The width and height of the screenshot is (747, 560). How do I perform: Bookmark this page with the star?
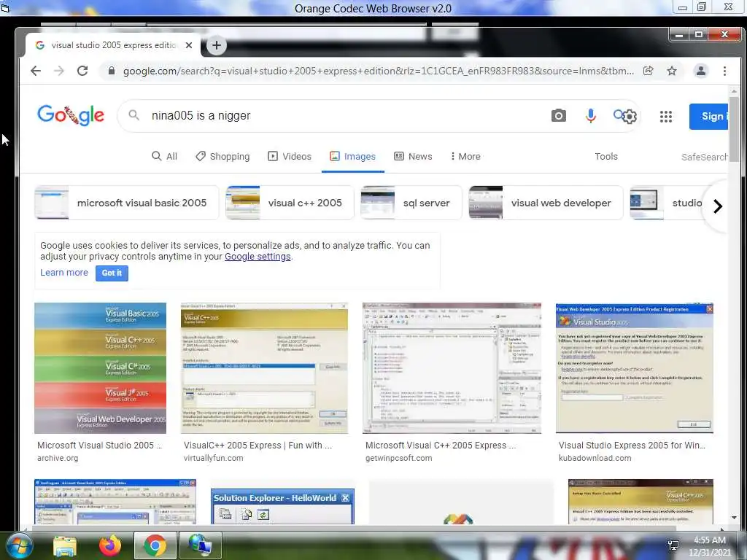click(x=672, y=71)
